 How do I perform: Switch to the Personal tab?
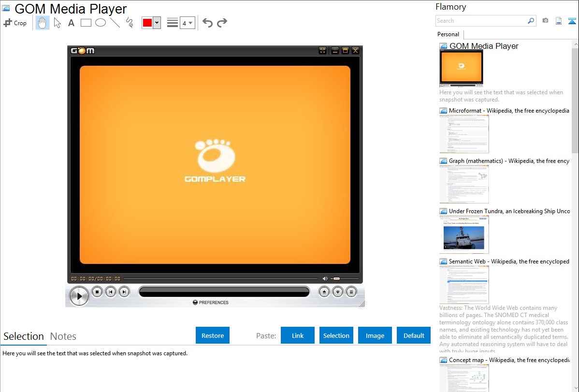[449, 34]
